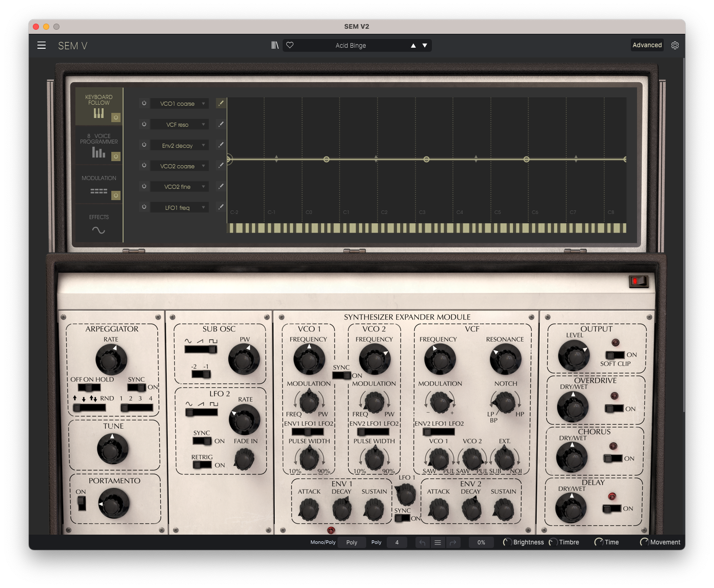The image size is (714, 588).
Task: Click keyboard follow curve point at C3
Action: (x=426, y=160)
